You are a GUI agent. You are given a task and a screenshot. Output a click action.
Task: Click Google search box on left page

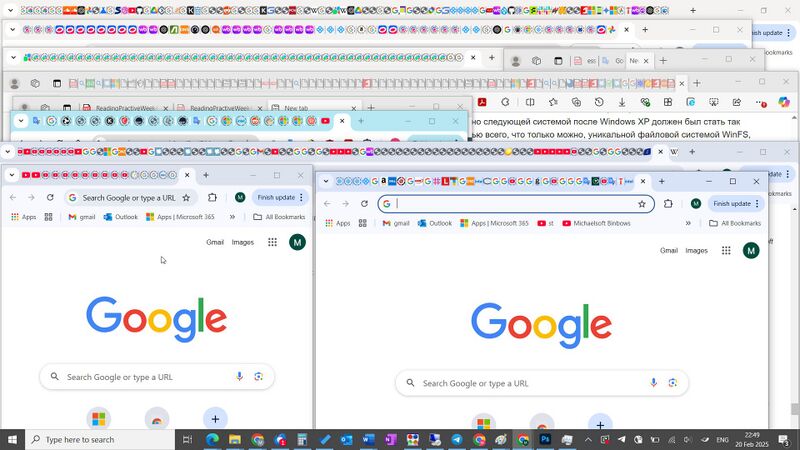click(x=157, y=377)
